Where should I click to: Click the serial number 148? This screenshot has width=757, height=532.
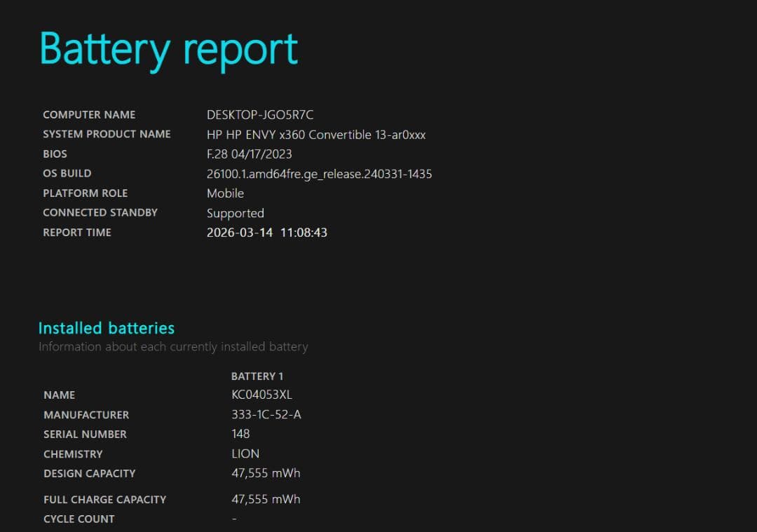(241, 434)
